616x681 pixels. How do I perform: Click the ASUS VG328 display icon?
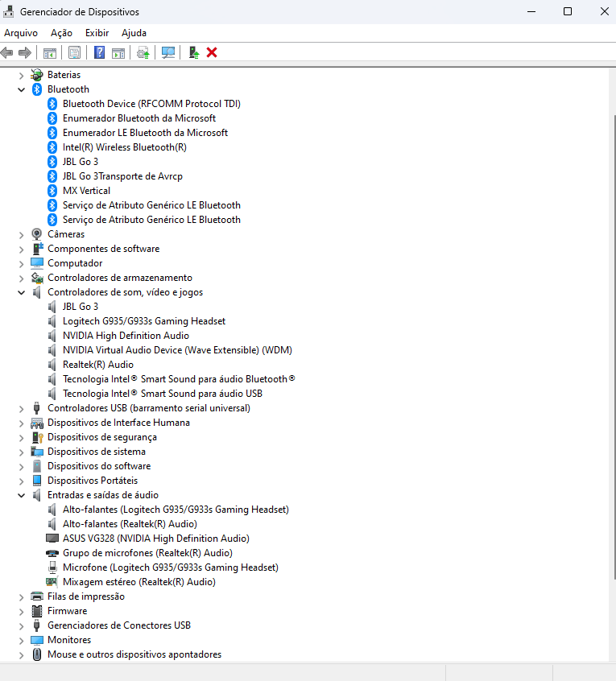pos(52,539)
